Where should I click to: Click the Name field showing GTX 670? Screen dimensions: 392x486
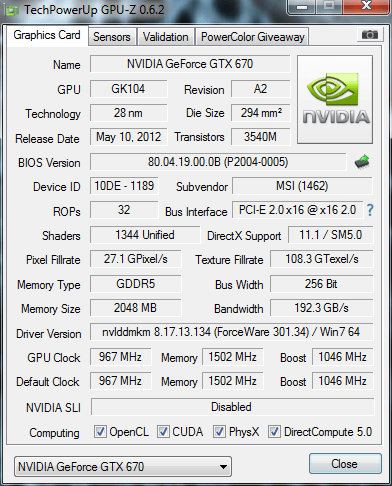pos(190,64)
